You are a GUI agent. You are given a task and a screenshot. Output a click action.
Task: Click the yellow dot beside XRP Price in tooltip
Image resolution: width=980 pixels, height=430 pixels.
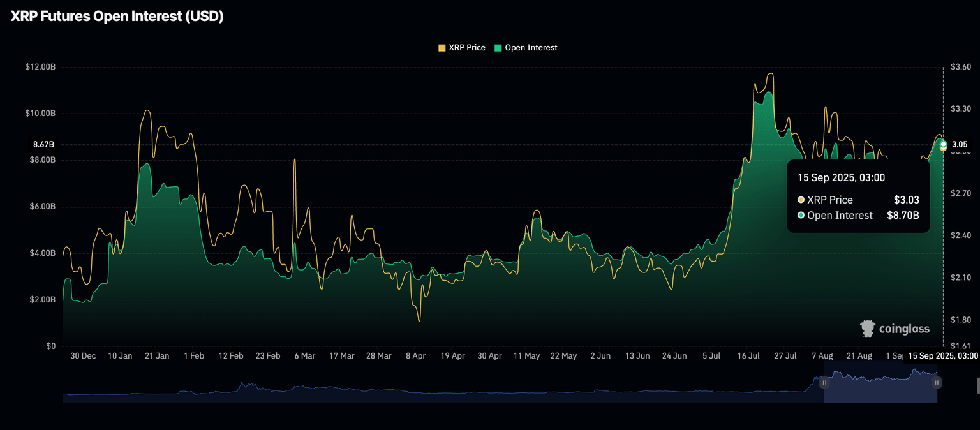[801, 200]
